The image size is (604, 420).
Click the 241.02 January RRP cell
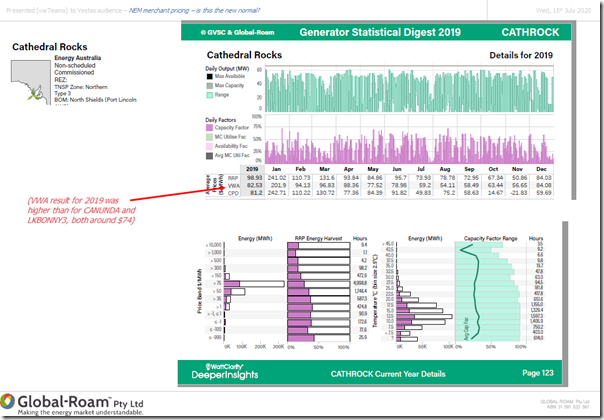(277, 178)
